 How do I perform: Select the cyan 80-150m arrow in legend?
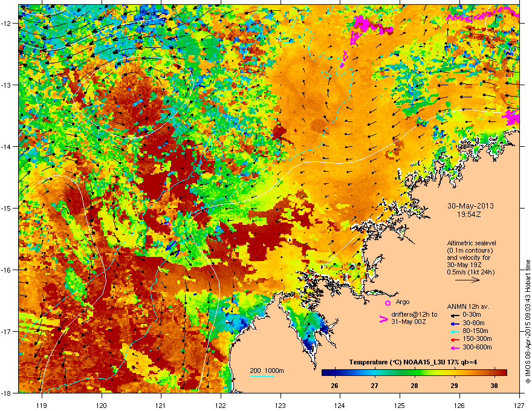[454, 331]
